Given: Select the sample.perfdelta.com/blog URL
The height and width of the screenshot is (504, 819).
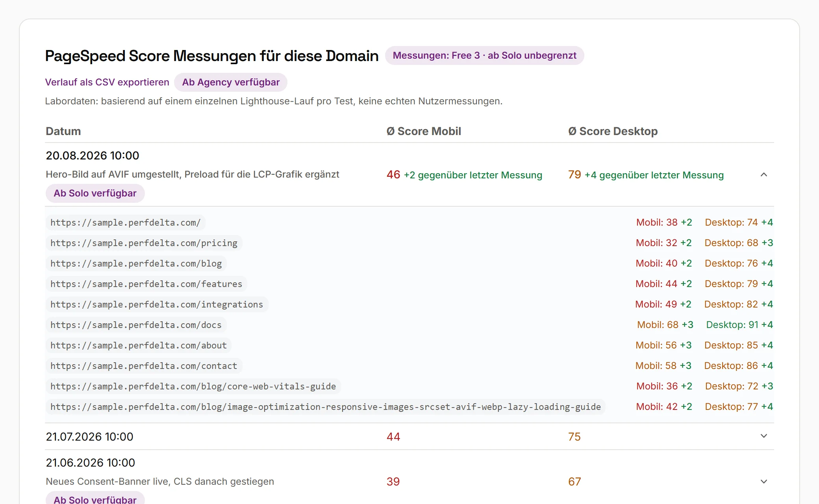Looking at the screenshot, I should point(136,263).
